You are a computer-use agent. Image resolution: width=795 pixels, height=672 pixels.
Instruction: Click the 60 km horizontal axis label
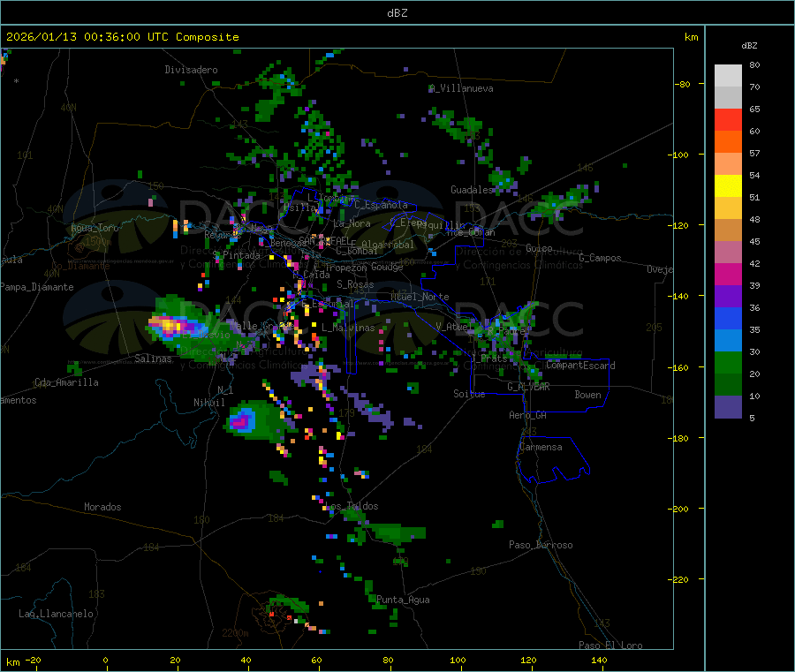pos(316,660)
